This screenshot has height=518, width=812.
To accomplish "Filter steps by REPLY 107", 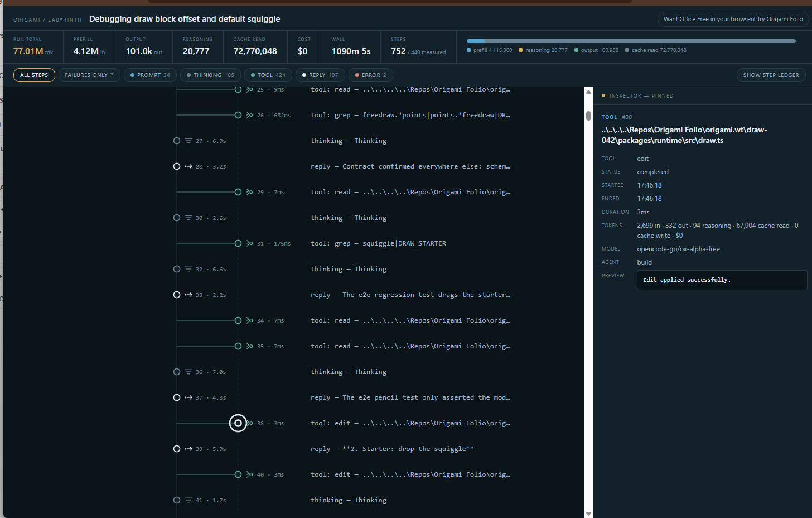I will tap(320, 75).
